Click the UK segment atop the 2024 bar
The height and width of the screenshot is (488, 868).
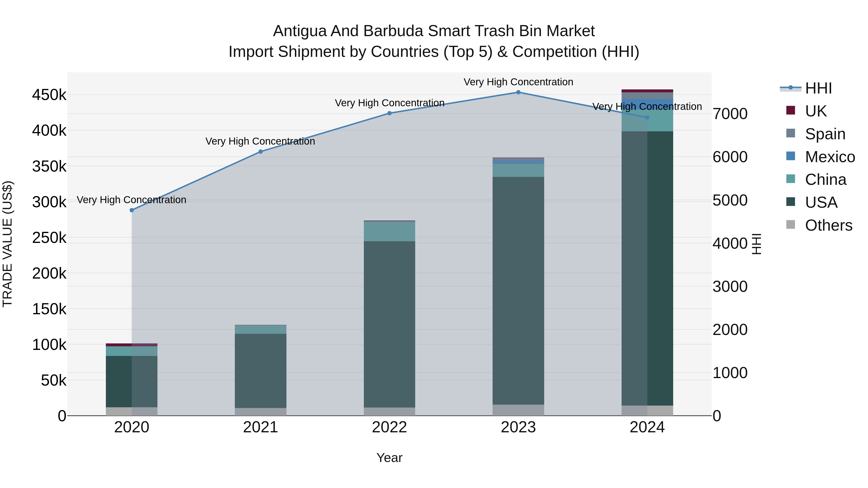tap(647, 91)
